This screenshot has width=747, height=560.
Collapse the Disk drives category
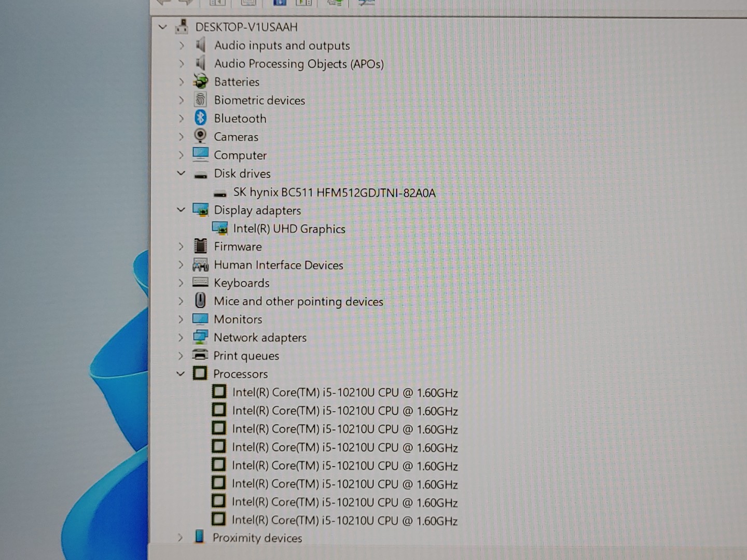click(x=181, y=173)
